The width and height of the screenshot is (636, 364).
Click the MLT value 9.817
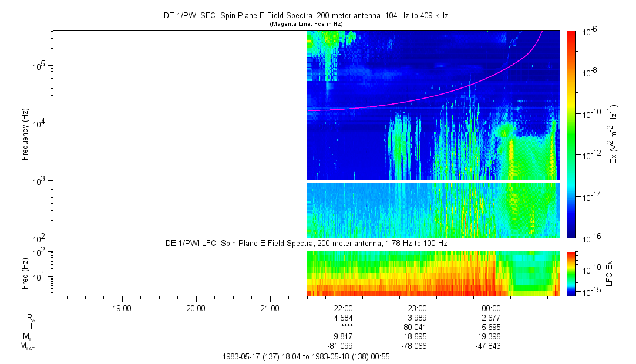343,336
